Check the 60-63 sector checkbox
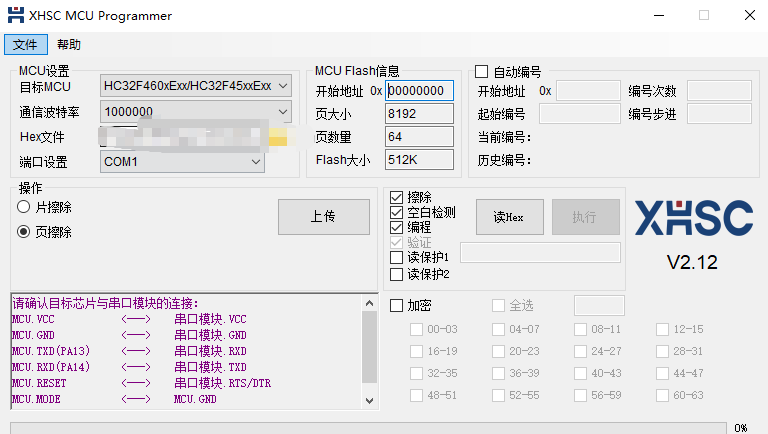Image resolution: width=768 pixels, height=434 pixels. pyautogui.click(x=662, y=395)
